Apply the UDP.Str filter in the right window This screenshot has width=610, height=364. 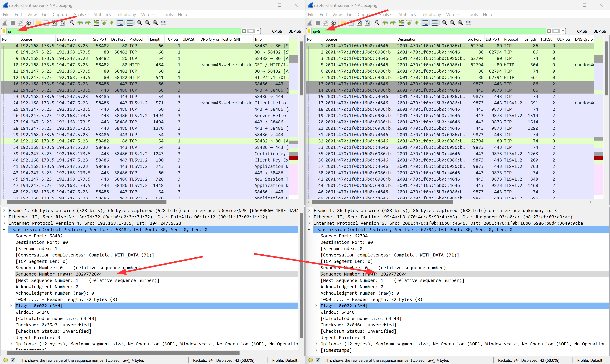coord(600,31)
